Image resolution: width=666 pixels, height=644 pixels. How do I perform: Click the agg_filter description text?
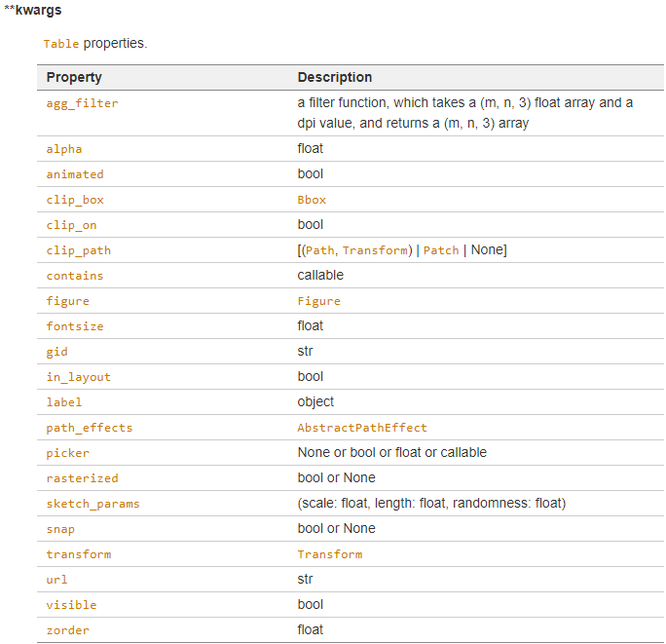(465, 113)
